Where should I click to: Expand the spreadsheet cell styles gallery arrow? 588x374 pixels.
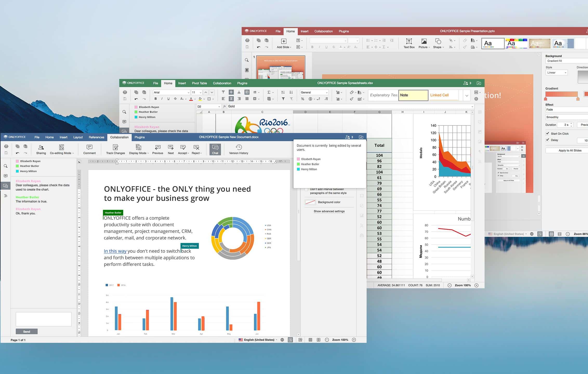click(x=467, y=95)
